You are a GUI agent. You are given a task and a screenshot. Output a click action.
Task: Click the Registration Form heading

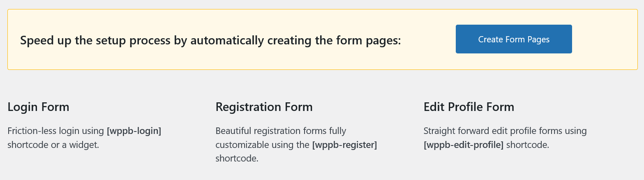pos(264,107)
